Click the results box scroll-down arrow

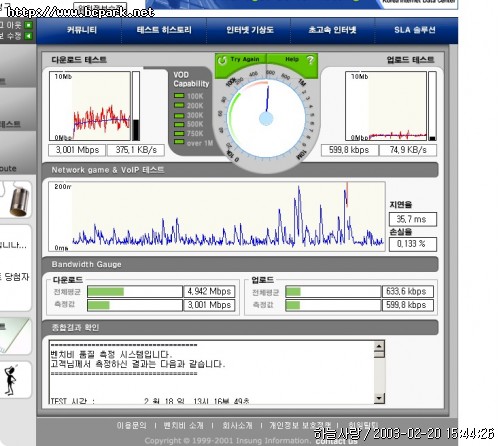pos(379,398)
